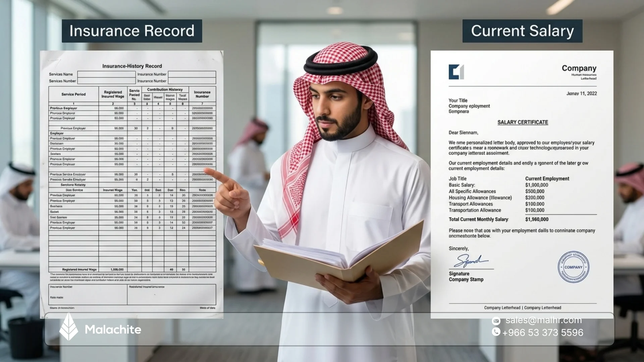Image resolution: width=644 pixels, height=362 pixels.
Task: Open the sales@malhr.com email link
Action: pyautogui.click(x=544, y=320)
